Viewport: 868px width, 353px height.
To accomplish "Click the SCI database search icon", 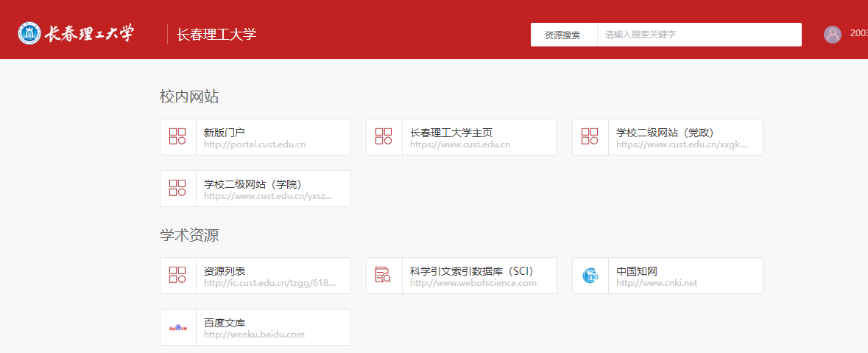I will click(384, 275).
